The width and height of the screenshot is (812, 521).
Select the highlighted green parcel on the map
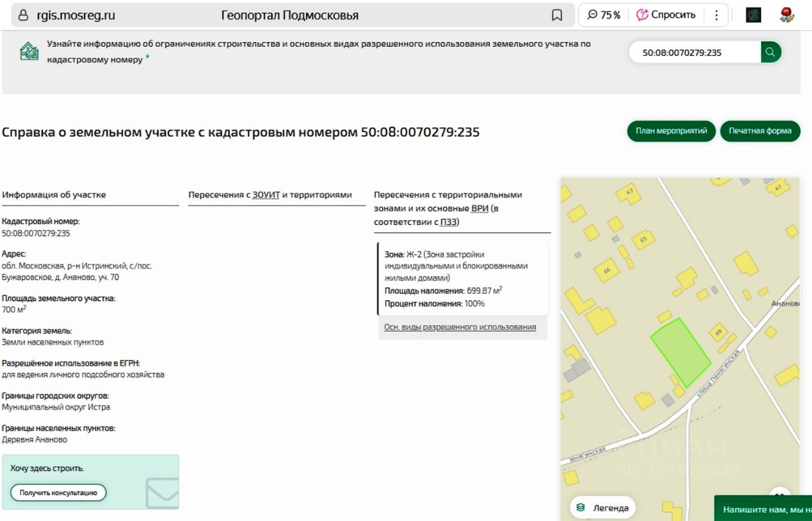(680, 352)
